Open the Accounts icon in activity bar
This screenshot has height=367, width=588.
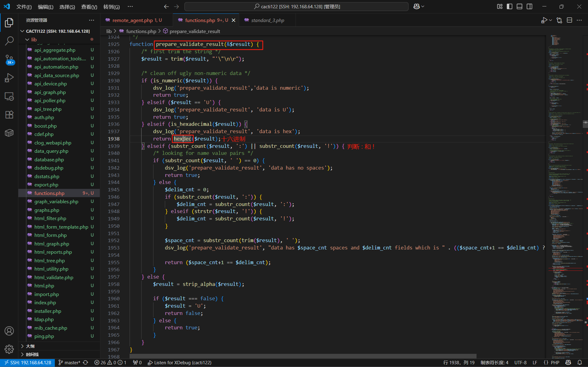(x=9, y=331)
